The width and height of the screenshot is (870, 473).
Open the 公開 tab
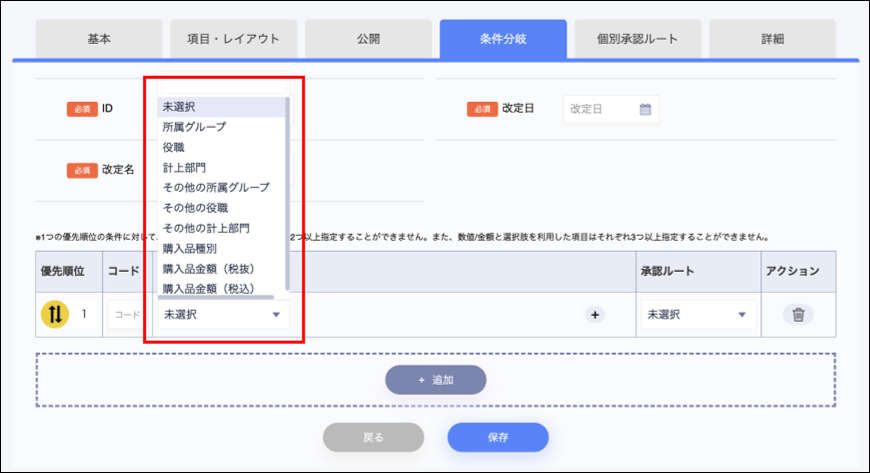(x=368, y=39)
